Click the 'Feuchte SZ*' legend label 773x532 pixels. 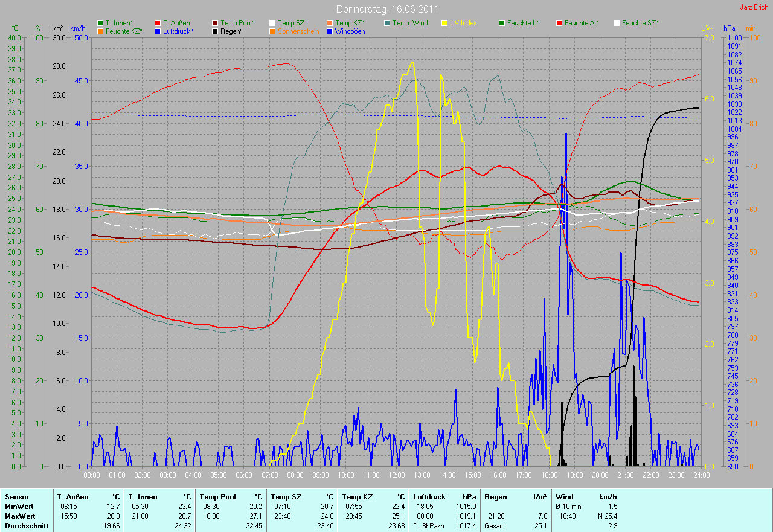640,23
